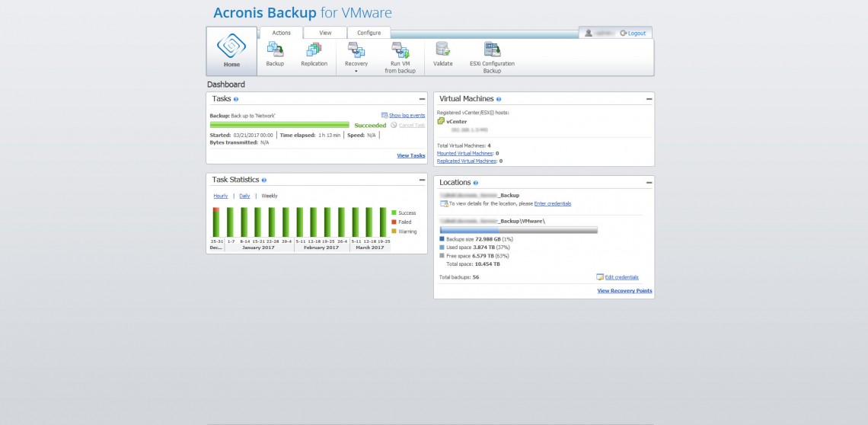Image resolution: width=868 pixels, height=425 pixels.
Task: Click the location credentials warning icon
Action: point(444,204)
